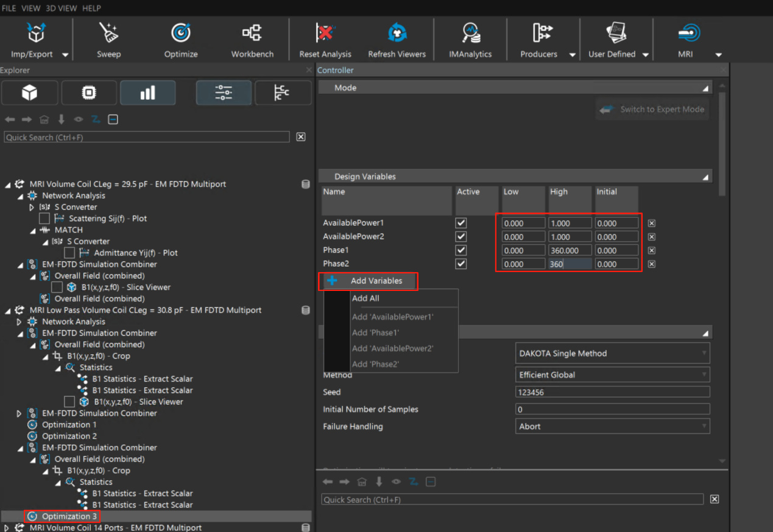Choose Add All from the variables menu
Viewport: 773px width, 532px height.
(x=365, y=298)
